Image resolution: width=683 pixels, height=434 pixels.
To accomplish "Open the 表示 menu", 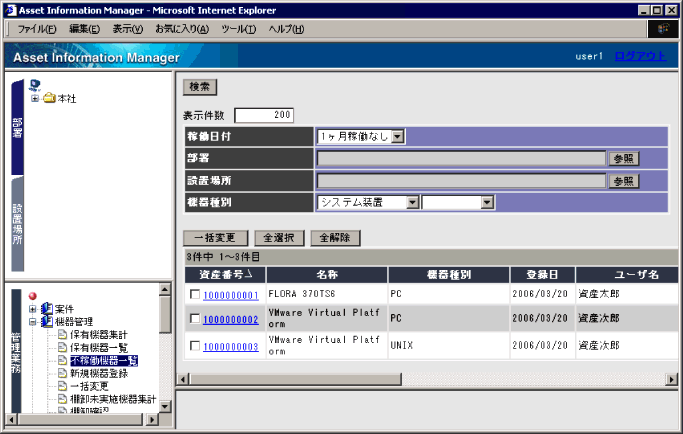I will [128, 29].
